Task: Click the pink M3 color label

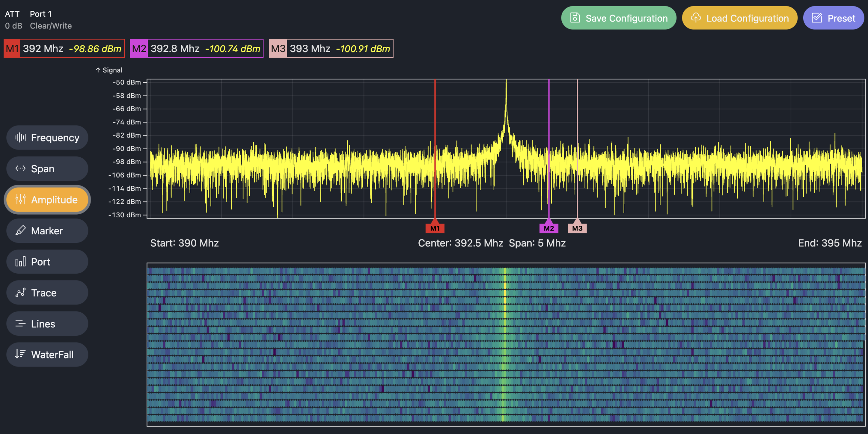Action: tap(278, 48)
